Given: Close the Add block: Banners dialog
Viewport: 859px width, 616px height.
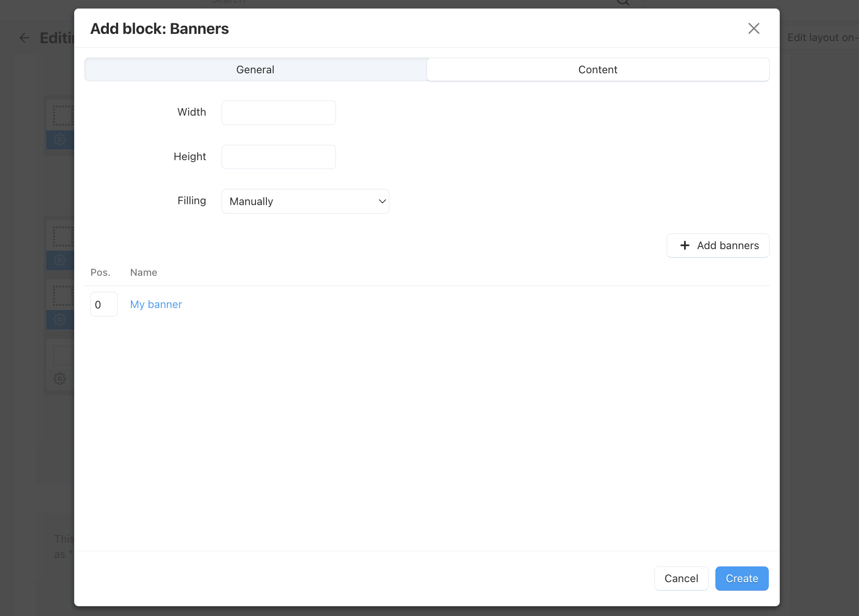Looking at the screenshot, I should pos(754,28).
